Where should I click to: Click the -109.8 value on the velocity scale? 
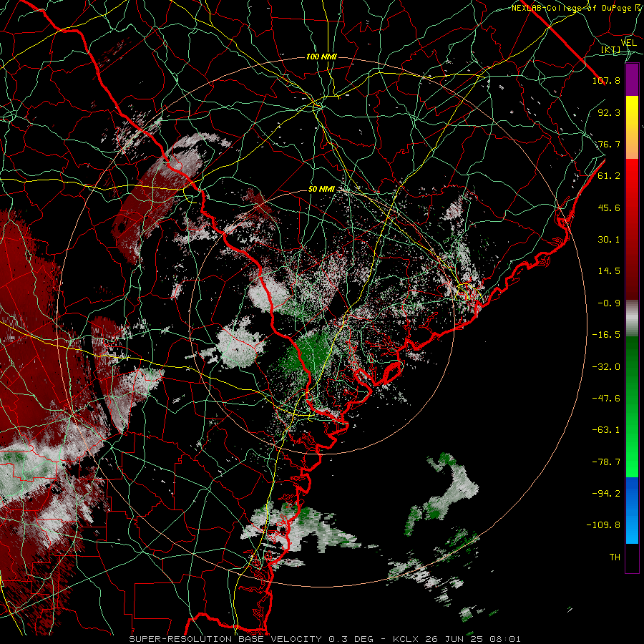click(x=603, y=525)
